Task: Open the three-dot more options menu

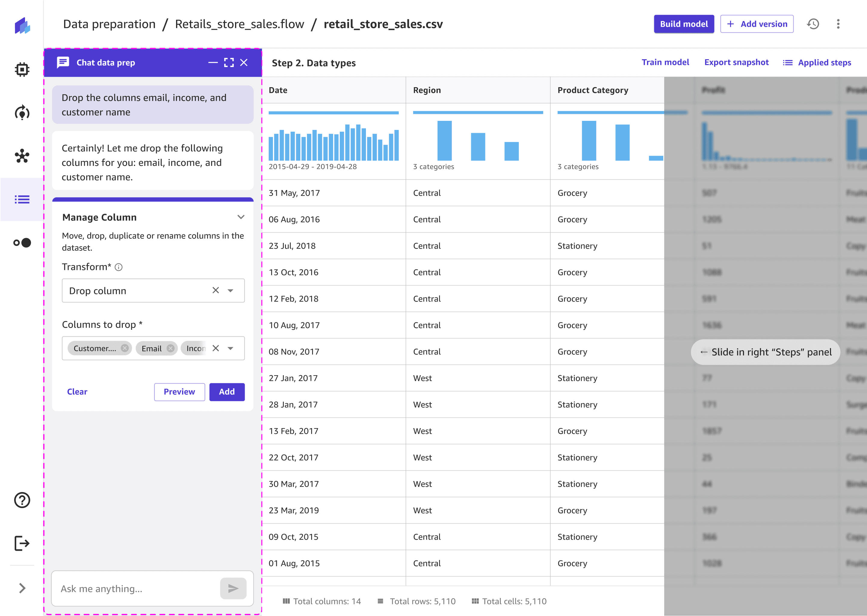Action: pos(838,24)
